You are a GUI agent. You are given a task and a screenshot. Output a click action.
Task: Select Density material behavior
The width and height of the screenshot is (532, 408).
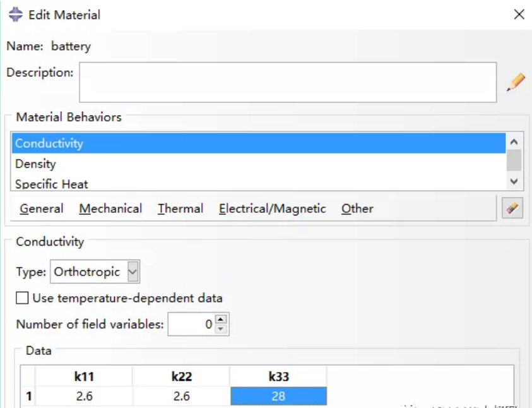[36, 164]
